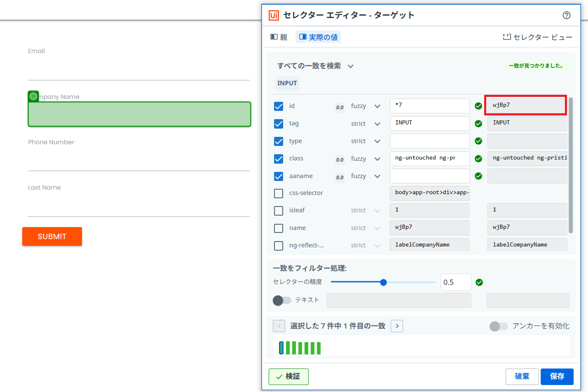588x392 pixels.
Task: Click validation checkmark icon in class row
Action: click(478, 159)
